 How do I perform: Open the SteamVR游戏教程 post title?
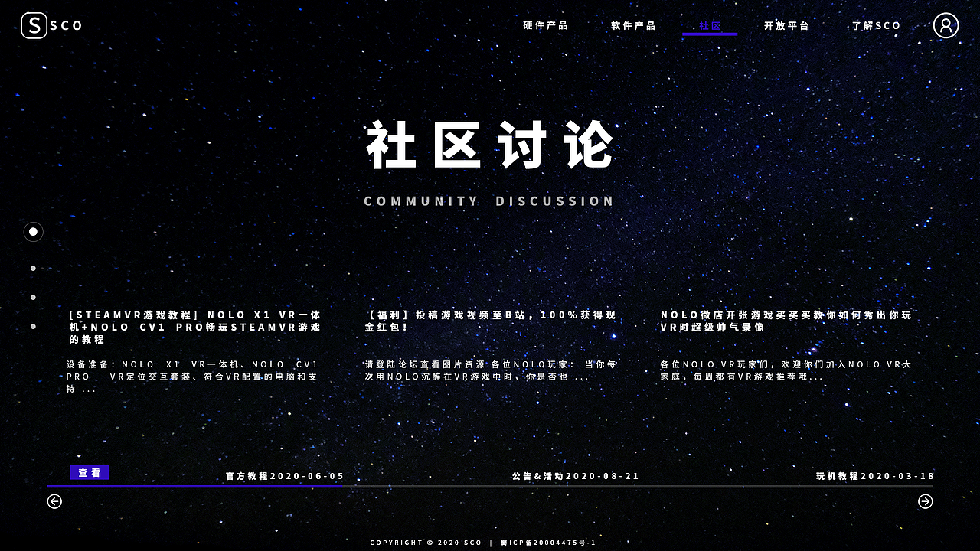tap(194, 327)
